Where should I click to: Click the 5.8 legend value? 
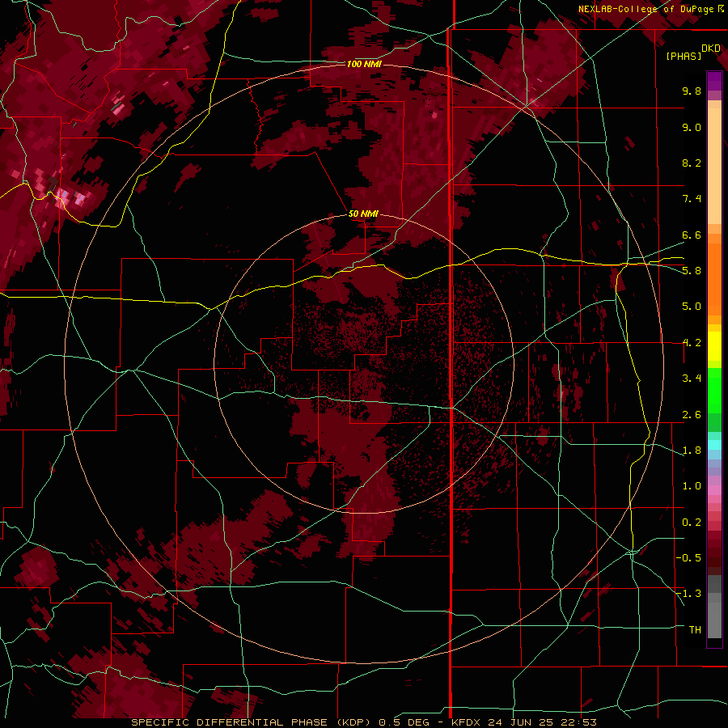[692, 271]
